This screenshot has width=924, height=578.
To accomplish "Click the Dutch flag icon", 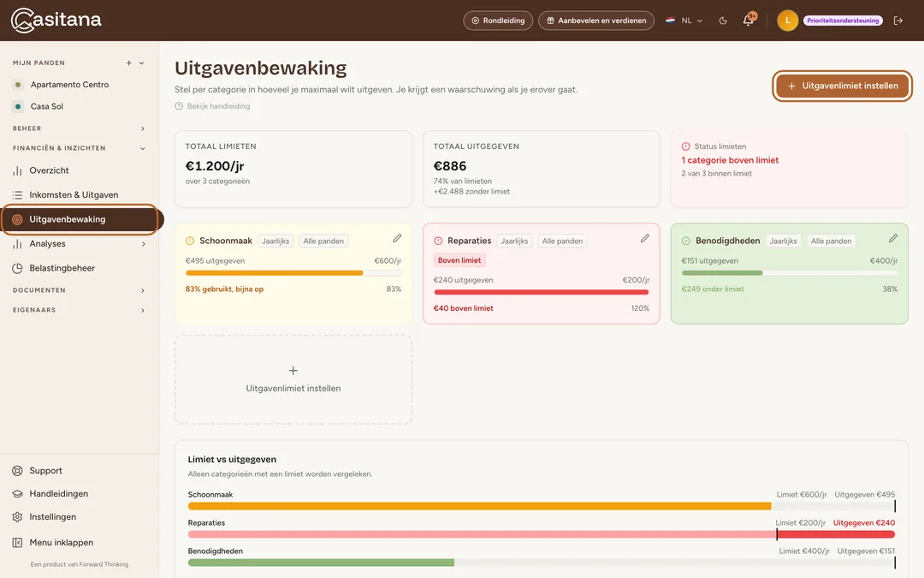I will [670, 20].
